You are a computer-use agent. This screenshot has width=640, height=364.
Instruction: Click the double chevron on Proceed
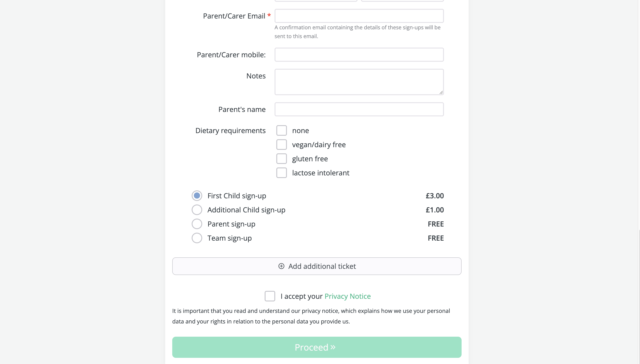click(x=333, y=347)
